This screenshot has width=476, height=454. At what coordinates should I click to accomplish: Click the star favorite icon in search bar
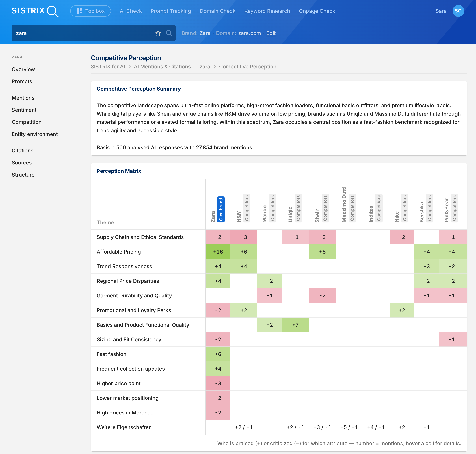pyautogui.click(x=158, y=33)
